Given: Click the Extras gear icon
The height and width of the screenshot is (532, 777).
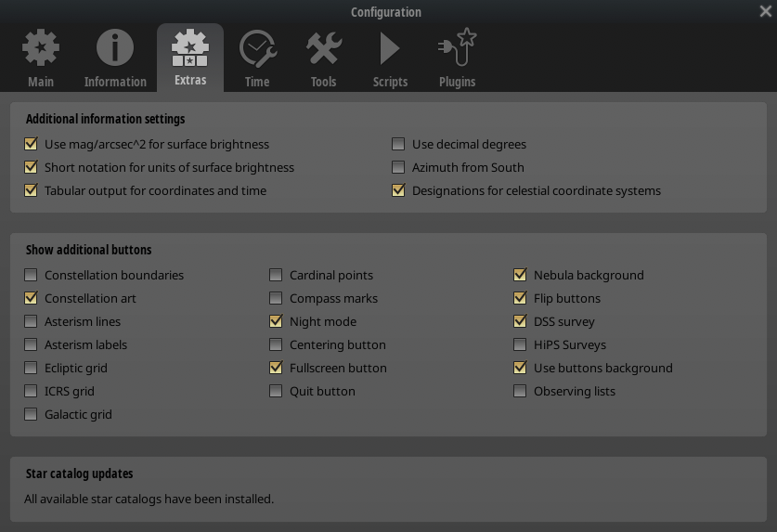Looking at the screenshot, I should click(190, 46).
